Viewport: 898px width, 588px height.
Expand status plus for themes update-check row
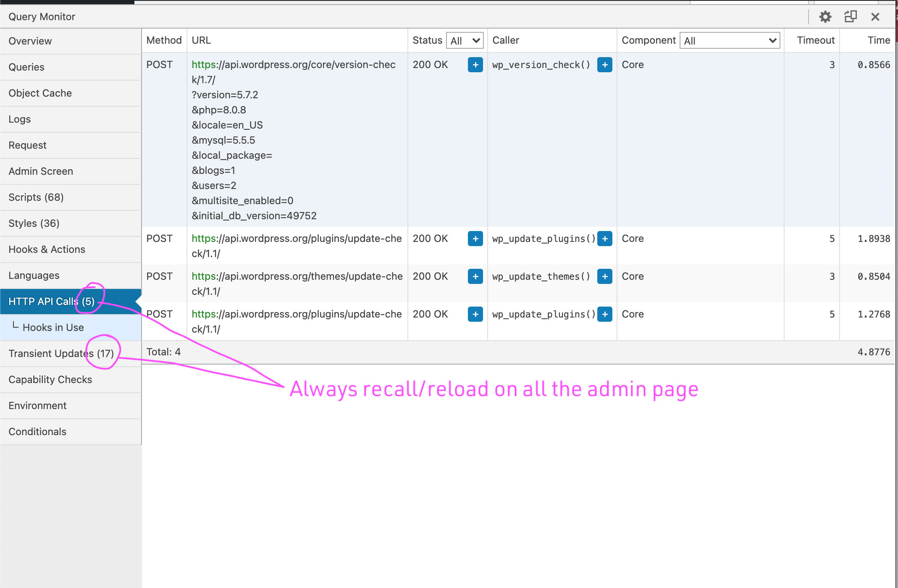(x=475, y=276)
